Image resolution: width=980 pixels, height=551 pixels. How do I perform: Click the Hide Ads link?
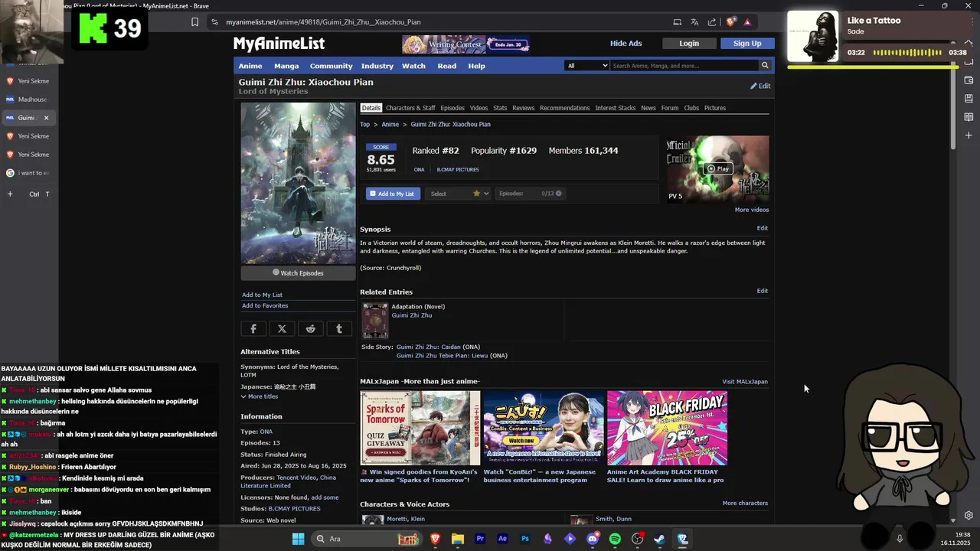[626, 44]
